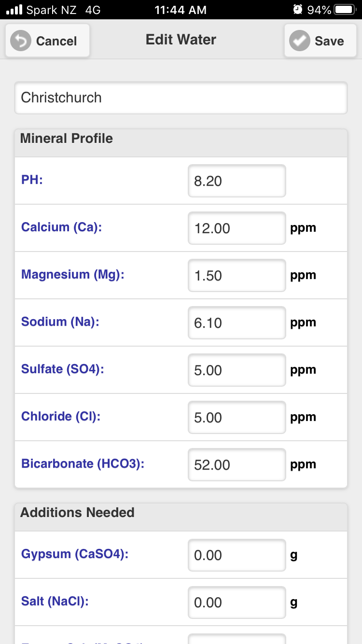Focus the Gypsum (CaSO4) grams field

237,555
